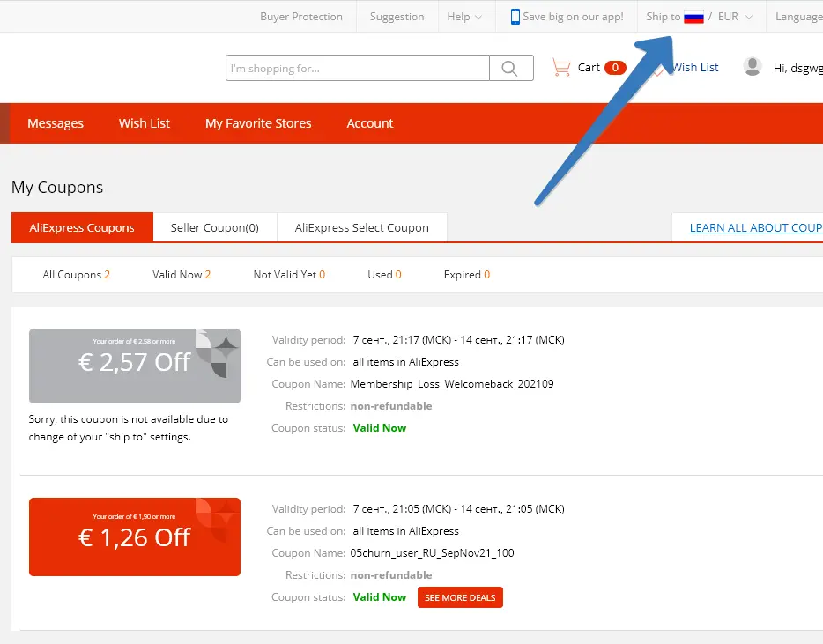Open Wish List in the red navigation bar
823x644 pixels.
coord(145,123)
